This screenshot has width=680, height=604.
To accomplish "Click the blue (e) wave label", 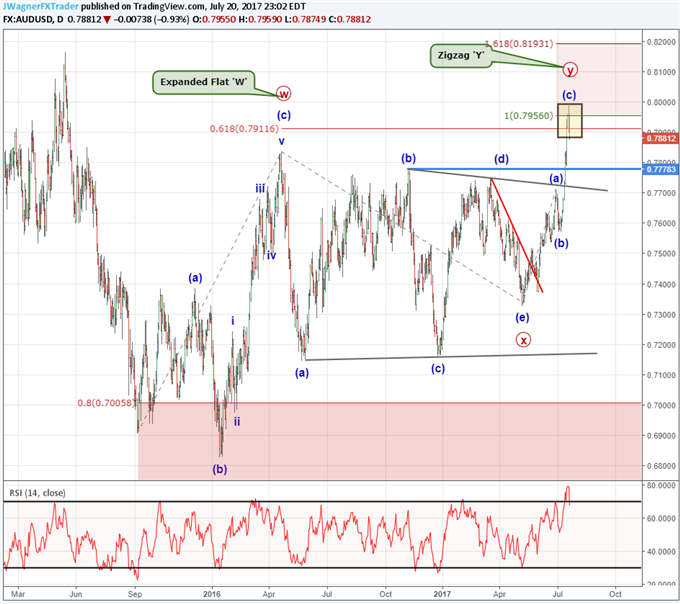I will coord(522,317).
